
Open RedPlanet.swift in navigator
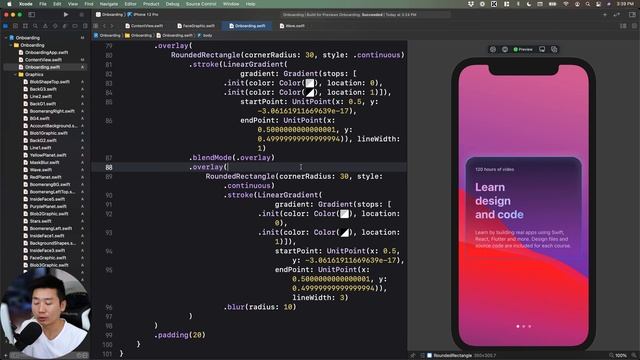tap(45, 177)
